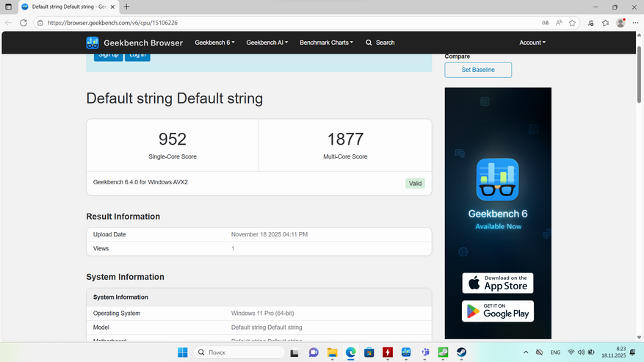Expand the Geekbench 6 dropdown menu

tap(214, 43)
